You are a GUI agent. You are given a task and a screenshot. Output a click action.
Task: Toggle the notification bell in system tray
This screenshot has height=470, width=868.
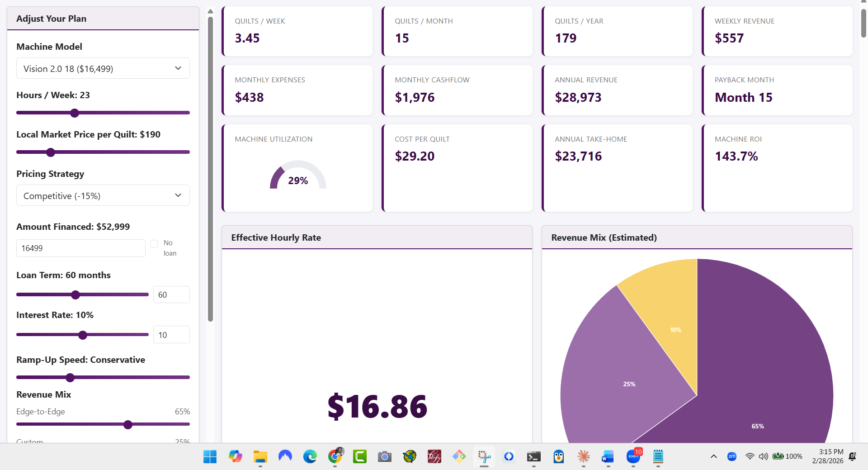pos(854,456)
